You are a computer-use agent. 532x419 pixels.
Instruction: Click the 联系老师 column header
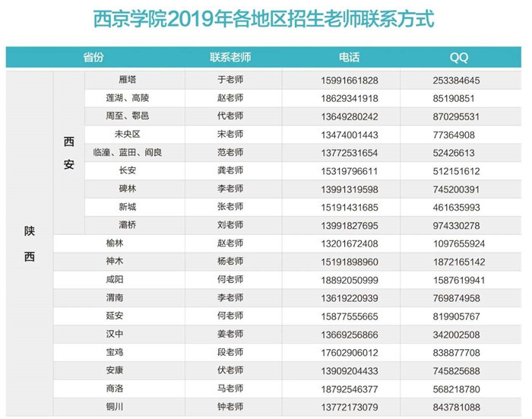point(230,58)
